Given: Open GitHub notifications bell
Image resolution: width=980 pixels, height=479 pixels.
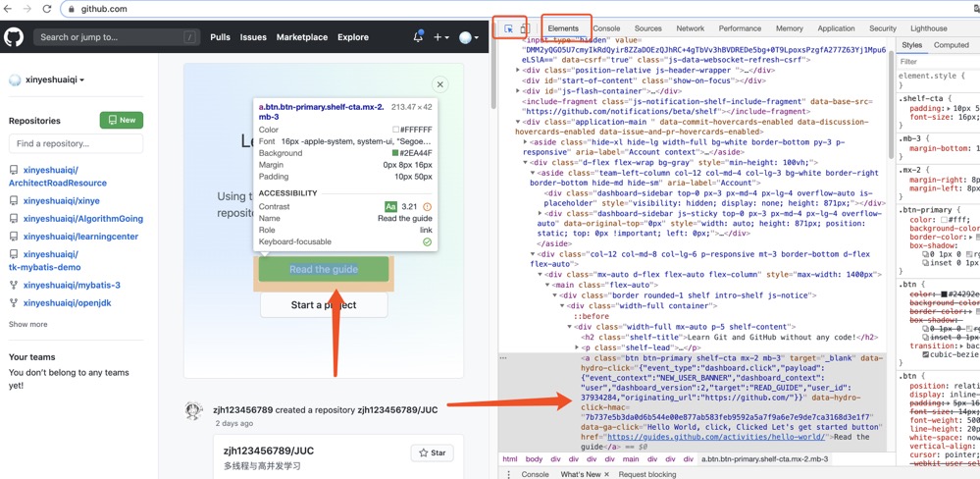Looking at the screenshot, I should pos(418,37).
